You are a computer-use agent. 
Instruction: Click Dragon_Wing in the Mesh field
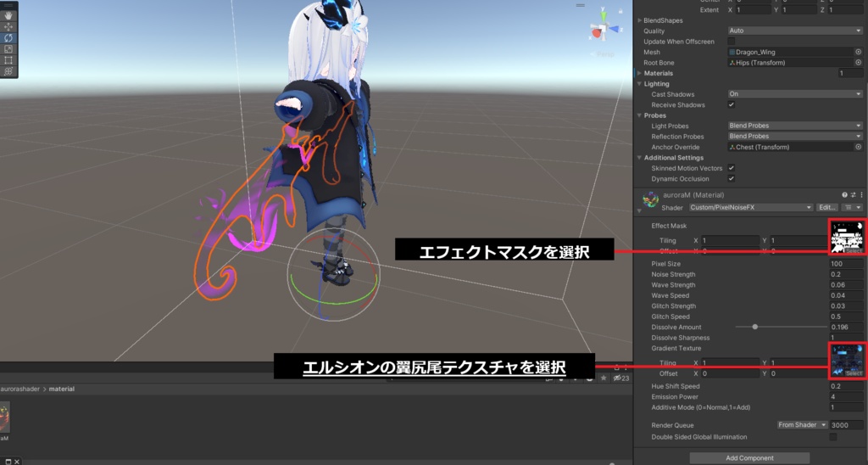coord(755,52)
